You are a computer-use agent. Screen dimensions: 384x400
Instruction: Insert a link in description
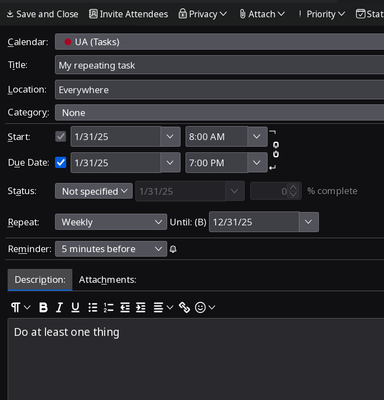[x=184, y=307]
